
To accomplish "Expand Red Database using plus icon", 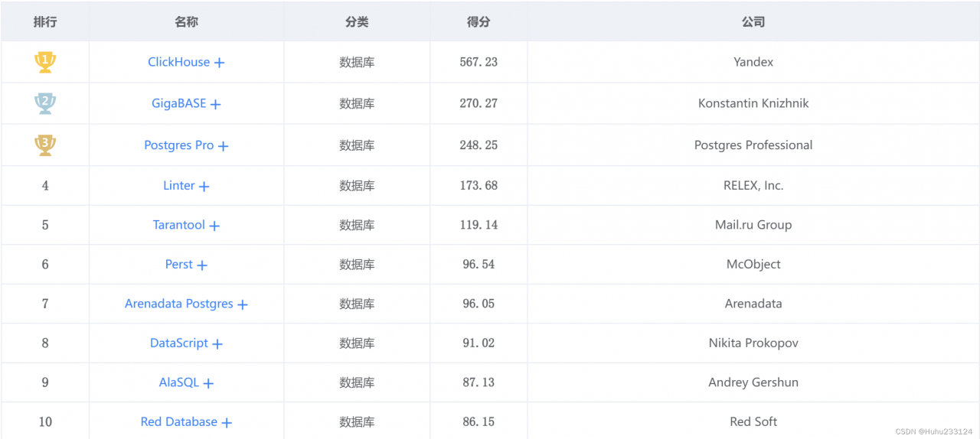I will click(227, 422).
